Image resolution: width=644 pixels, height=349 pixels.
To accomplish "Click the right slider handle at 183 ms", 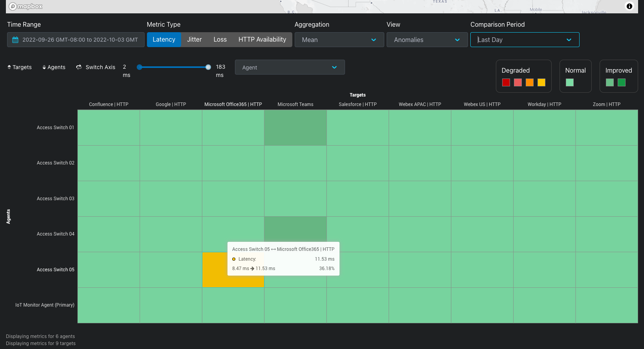I will (208, 67).
